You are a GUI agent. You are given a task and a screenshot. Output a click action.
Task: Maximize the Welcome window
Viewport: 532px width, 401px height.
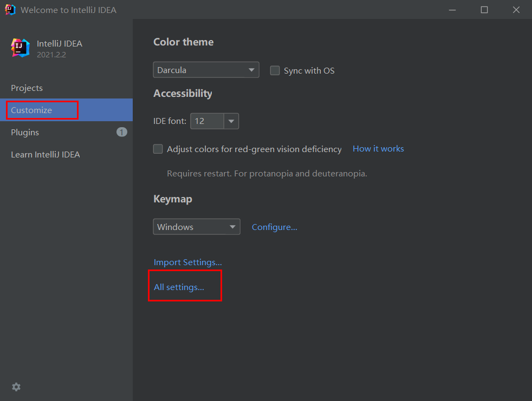(484, 10)
